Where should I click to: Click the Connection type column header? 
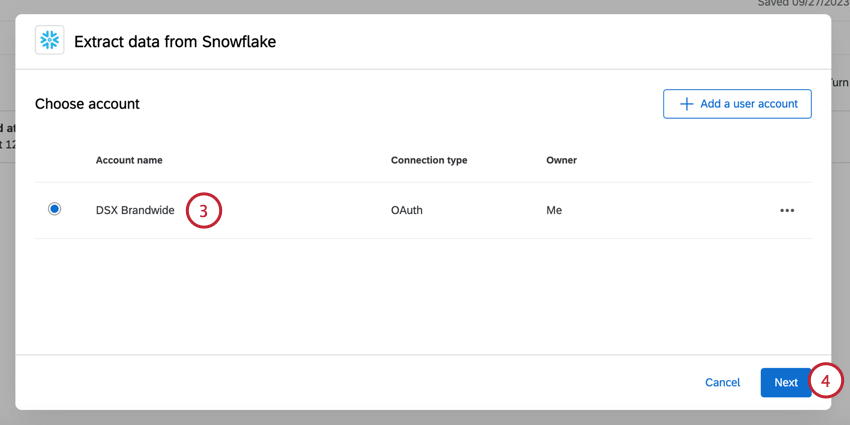pyautogui.click(x=429, y=160)
